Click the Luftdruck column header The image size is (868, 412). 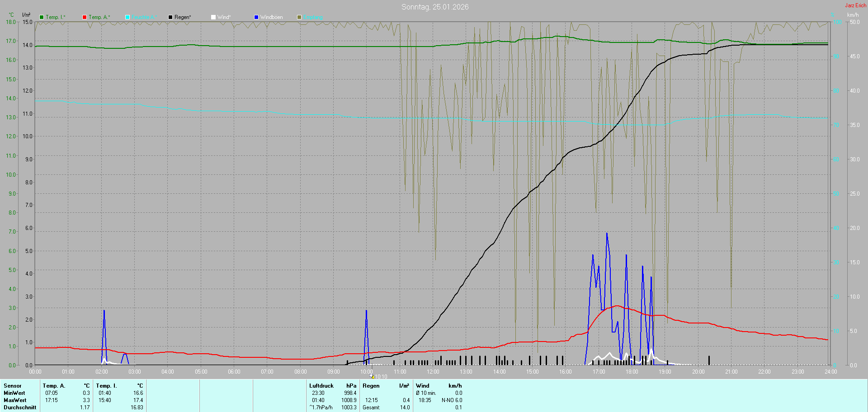pos(321,386)
